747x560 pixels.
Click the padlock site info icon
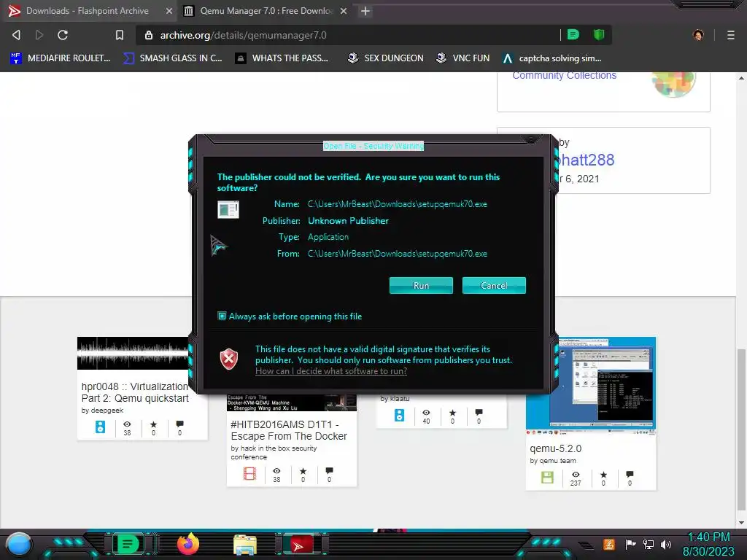tap(149, 35)
